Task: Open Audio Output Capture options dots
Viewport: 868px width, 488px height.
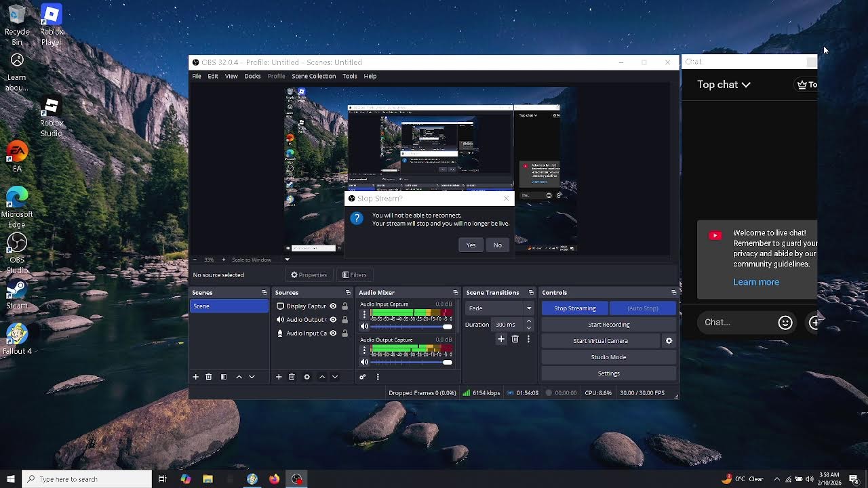Action: click(364, 350)
